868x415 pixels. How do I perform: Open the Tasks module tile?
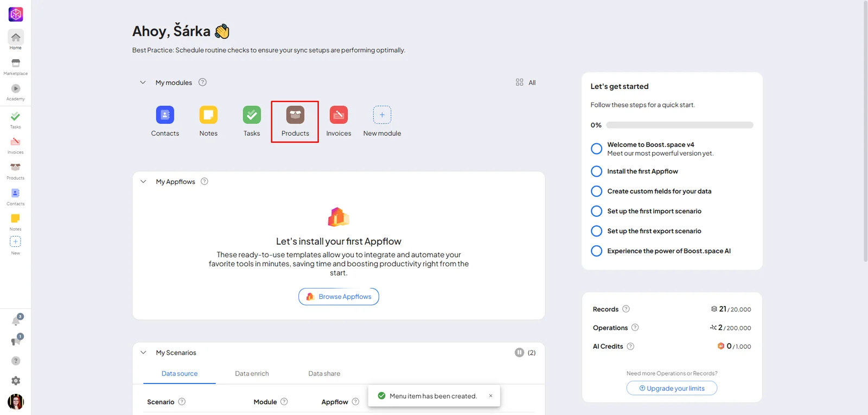pos(252,122)
